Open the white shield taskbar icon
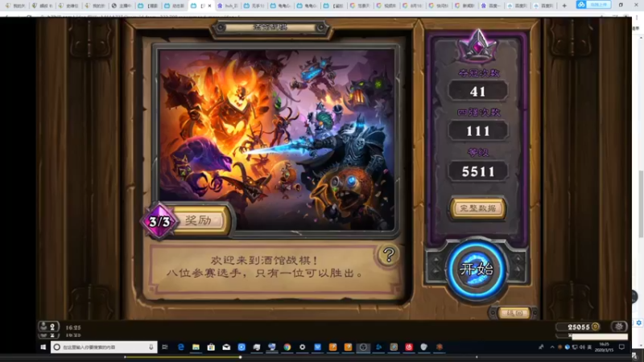 click(424, 348)
